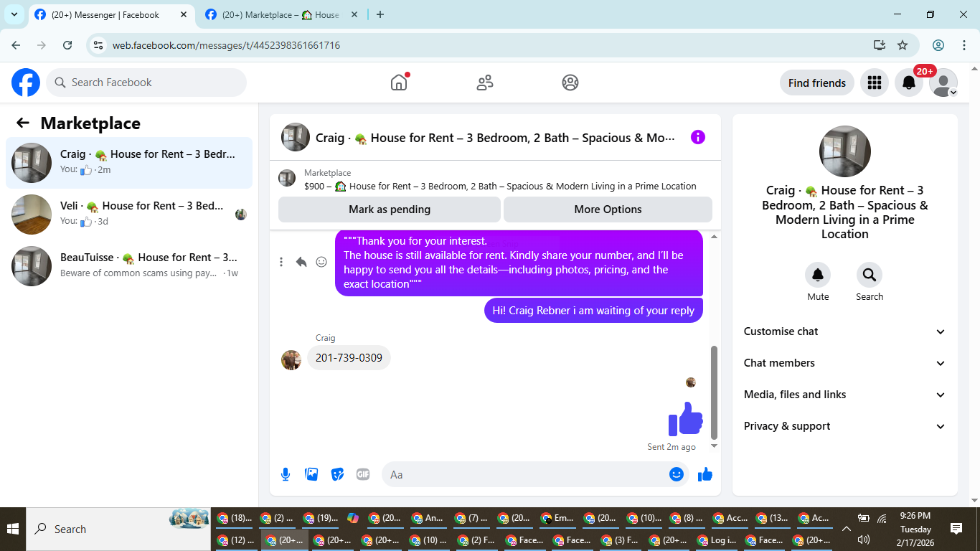
Task: Click the Aa message input field
Action: [527, 474]
